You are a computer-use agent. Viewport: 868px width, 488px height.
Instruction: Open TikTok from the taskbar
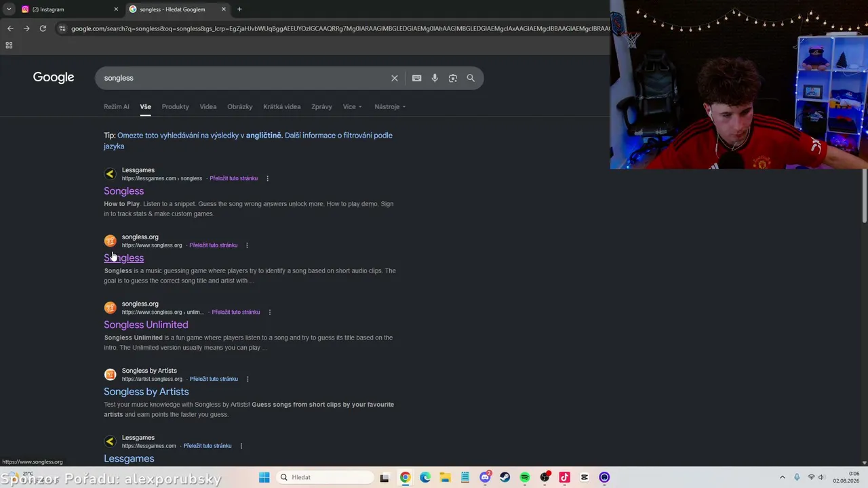coord(564,477)
